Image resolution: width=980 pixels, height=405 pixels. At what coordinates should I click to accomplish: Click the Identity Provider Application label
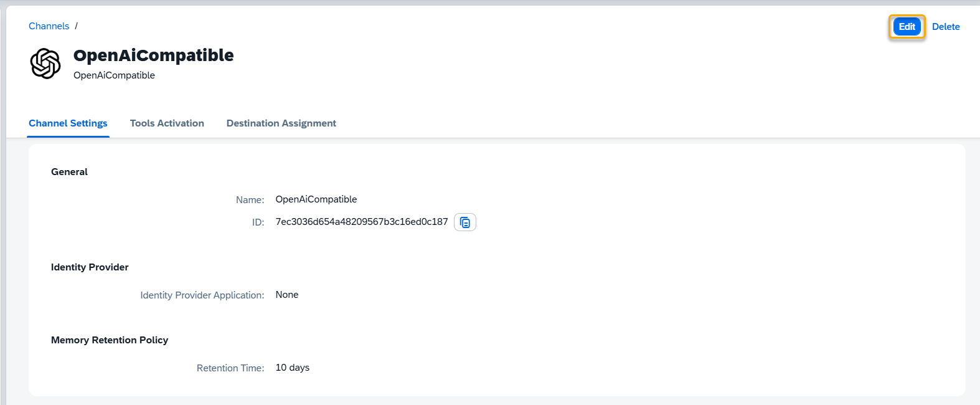[202, 295]
